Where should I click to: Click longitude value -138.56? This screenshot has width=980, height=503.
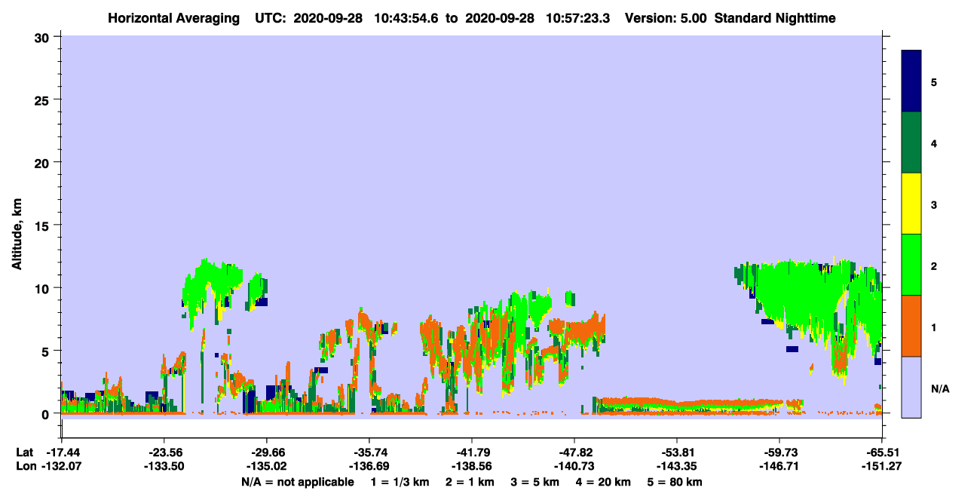click(472, 467)
